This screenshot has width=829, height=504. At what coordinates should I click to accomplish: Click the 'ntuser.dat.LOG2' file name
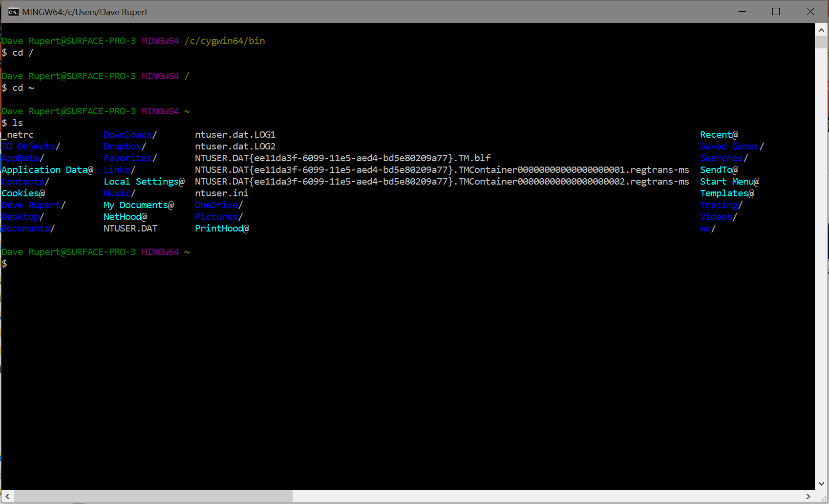click(x=235, y=147)
